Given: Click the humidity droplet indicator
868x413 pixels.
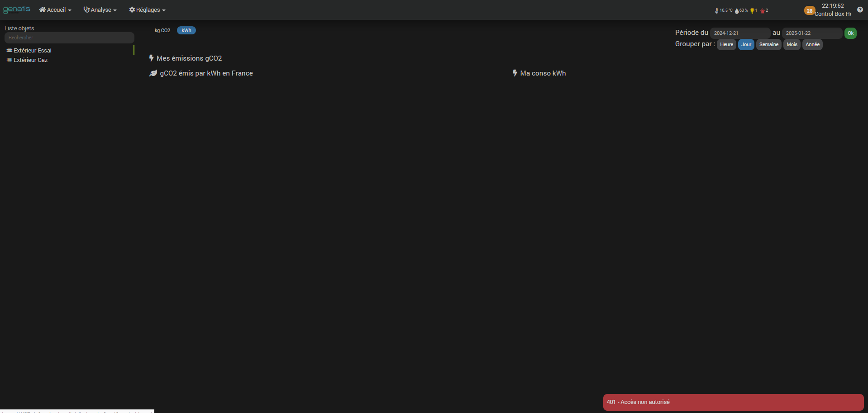Looking at the screenshot, I should (x=741, y=10).
